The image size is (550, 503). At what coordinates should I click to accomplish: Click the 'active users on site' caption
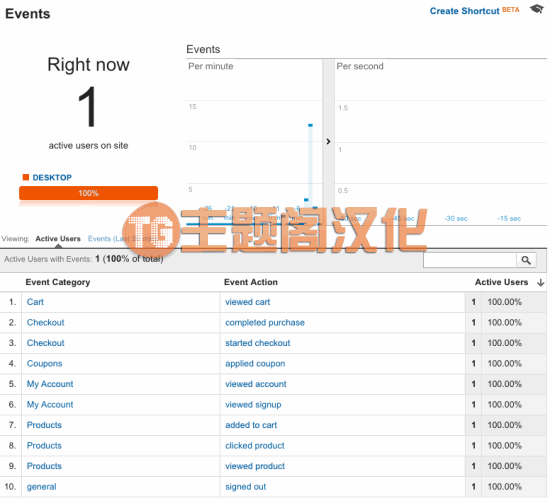[x=88, y=146]
